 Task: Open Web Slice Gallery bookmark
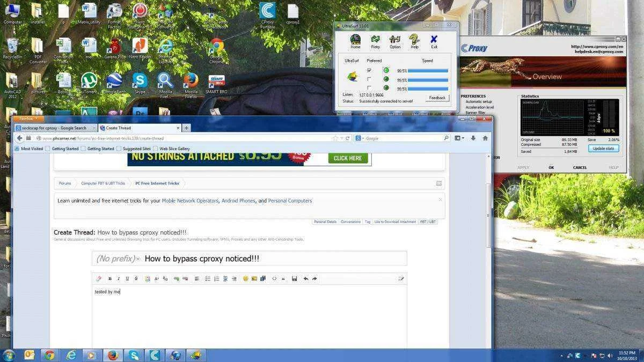pos(171,149)
